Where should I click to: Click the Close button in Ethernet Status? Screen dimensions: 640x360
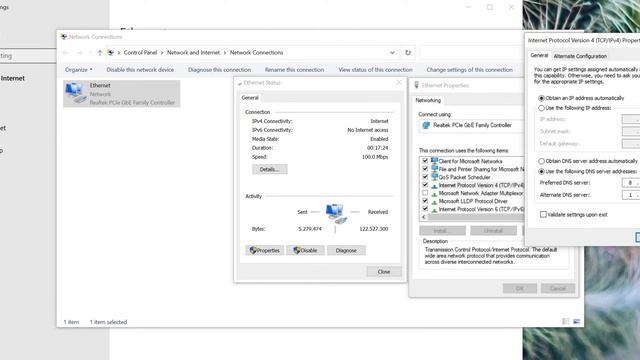click(x=384, y=271)
